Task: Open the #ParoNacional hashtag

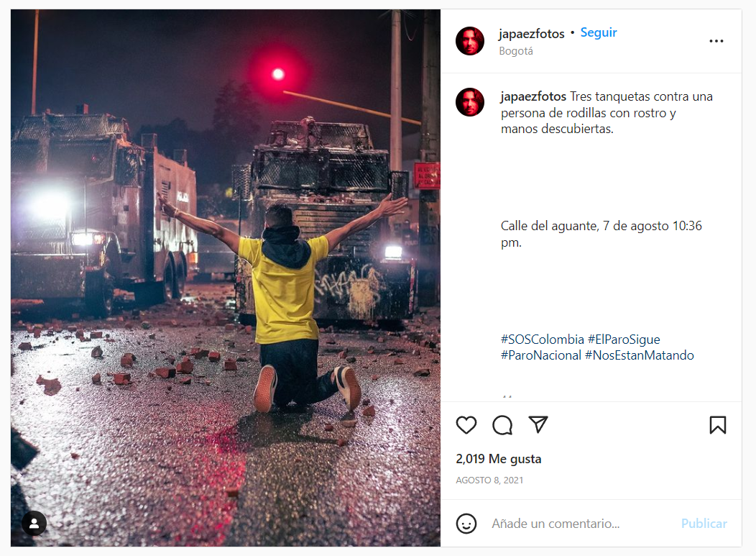Action: tap(541, 355)
